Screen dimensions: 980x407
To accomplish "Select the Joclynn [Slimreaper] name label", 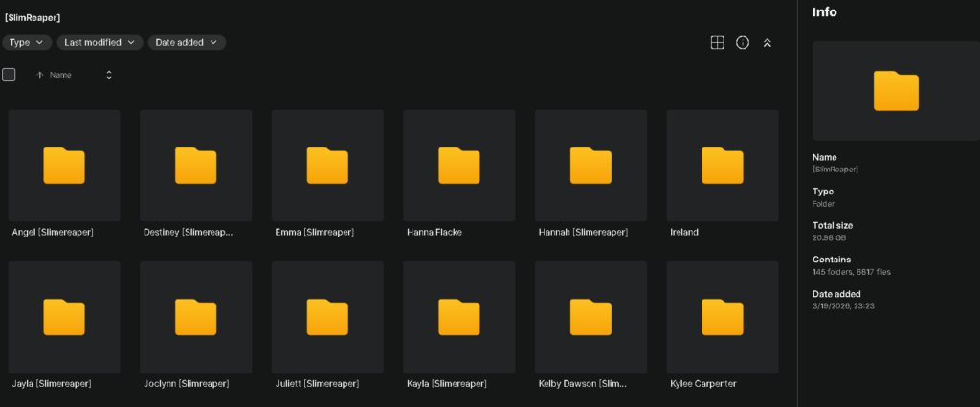I will [x=187, y=384].
